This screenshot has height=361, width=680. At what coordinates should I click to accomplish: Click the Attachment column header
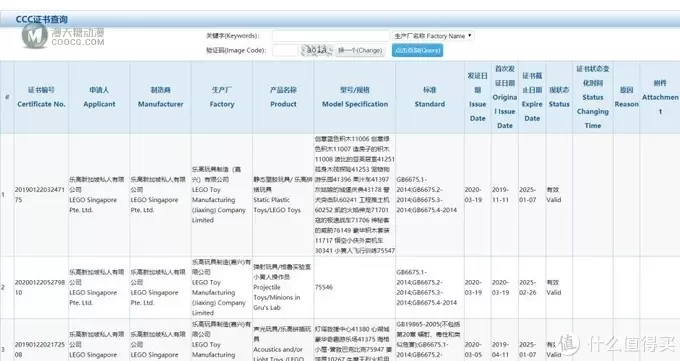pos(660,97)
